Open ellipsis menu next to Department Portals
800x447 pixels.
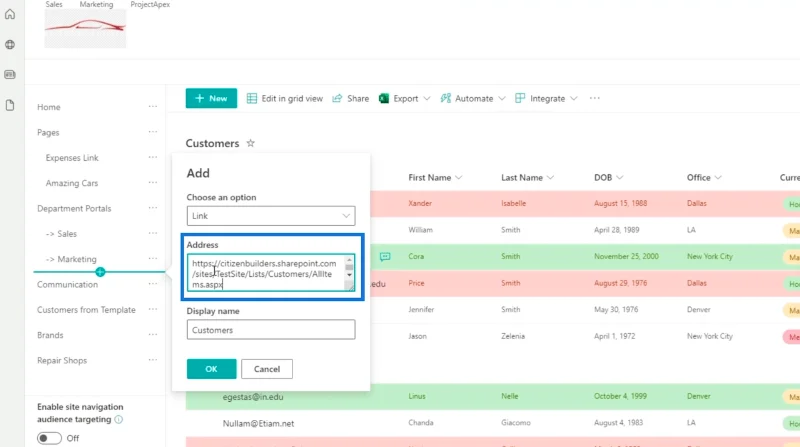[x=153, y=208]
